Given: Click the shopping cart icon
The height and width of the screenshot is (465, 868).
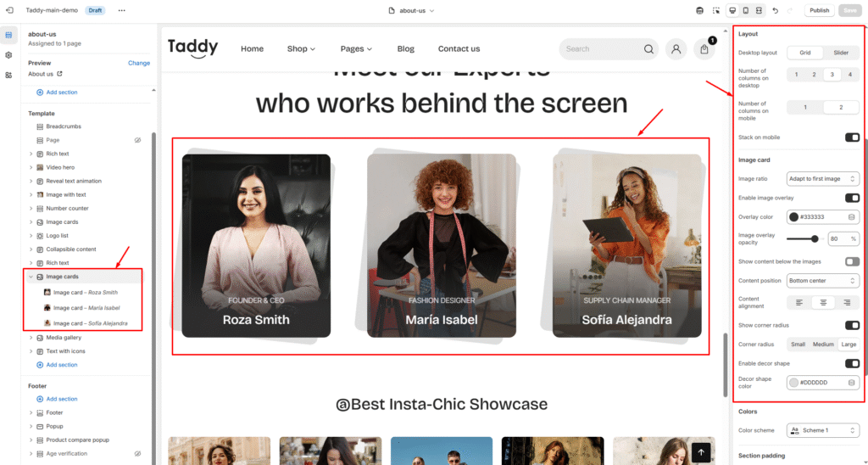Looking at the screenshot, I should [704, 49].
